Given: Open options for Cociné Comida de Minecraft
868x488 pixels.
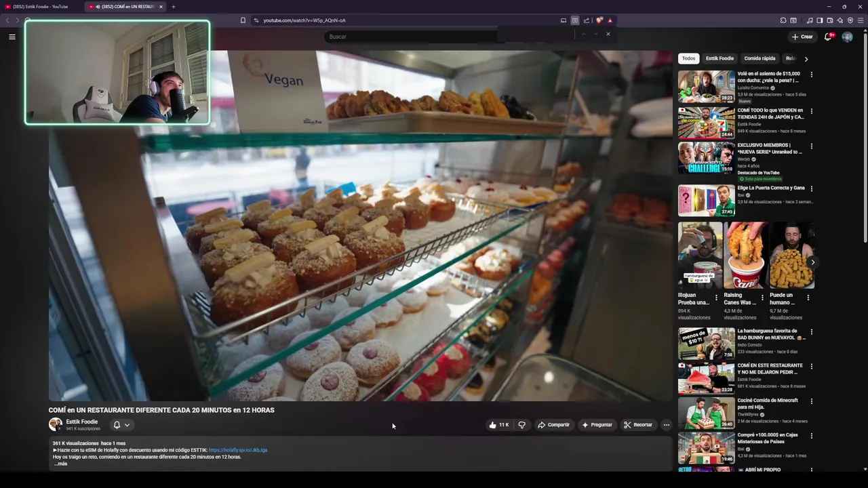Looking at the screenshot, I should coord(812,401).
